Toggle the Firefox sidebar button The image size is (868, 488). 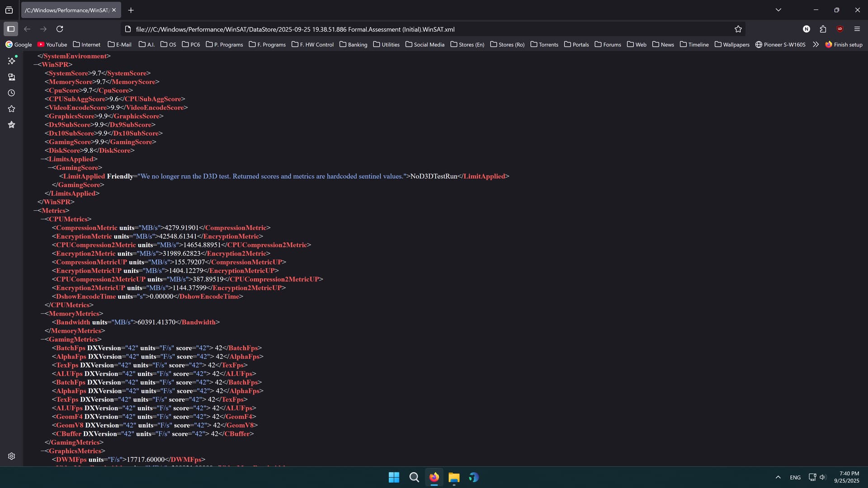[x=11, y=29]
